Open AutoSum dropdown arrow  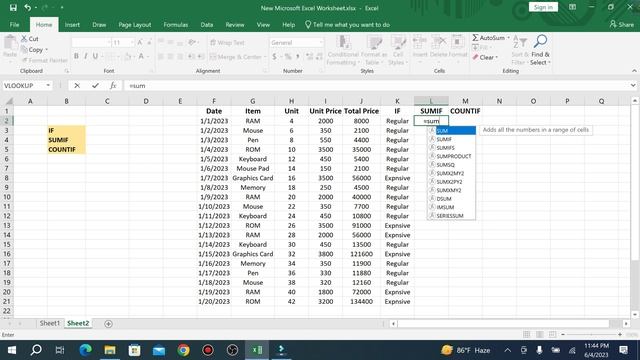point(509,38)
